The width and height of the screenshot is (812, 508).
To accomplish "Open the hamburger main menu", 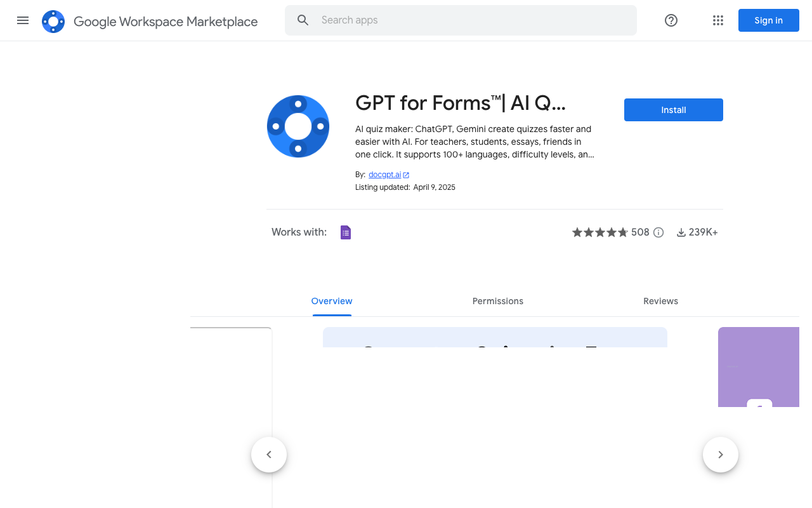I will [x=23, y=20].
